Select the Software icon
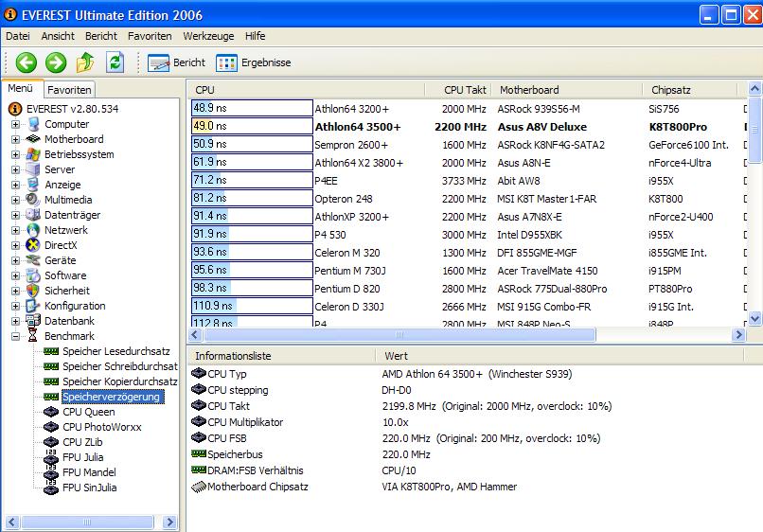 tap(33, 275)
